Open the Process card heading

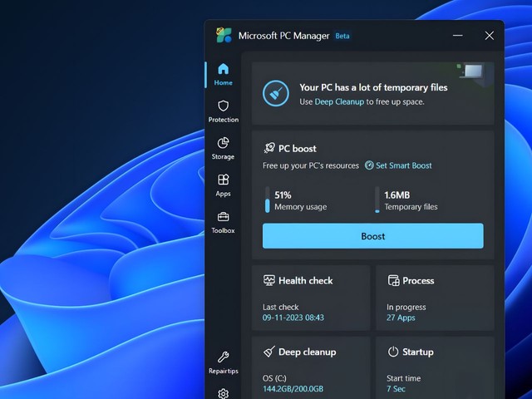coord(418,281)
